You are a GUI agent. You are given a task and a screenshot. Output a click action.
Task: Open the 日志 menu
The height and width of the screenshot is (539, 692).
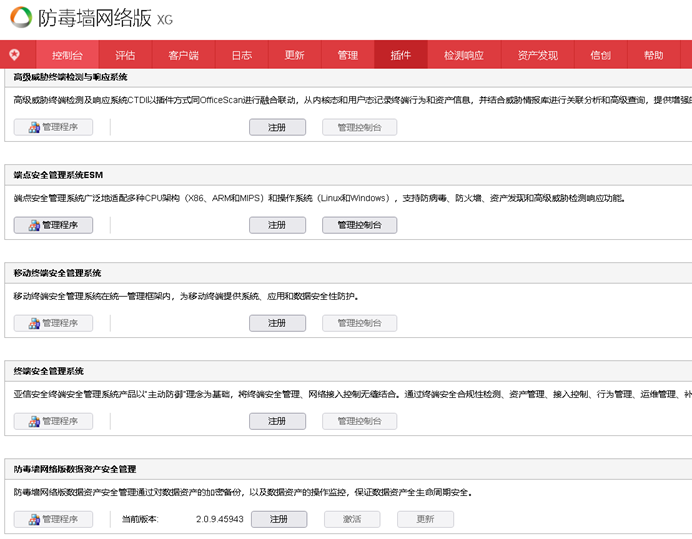pos(241,55)
